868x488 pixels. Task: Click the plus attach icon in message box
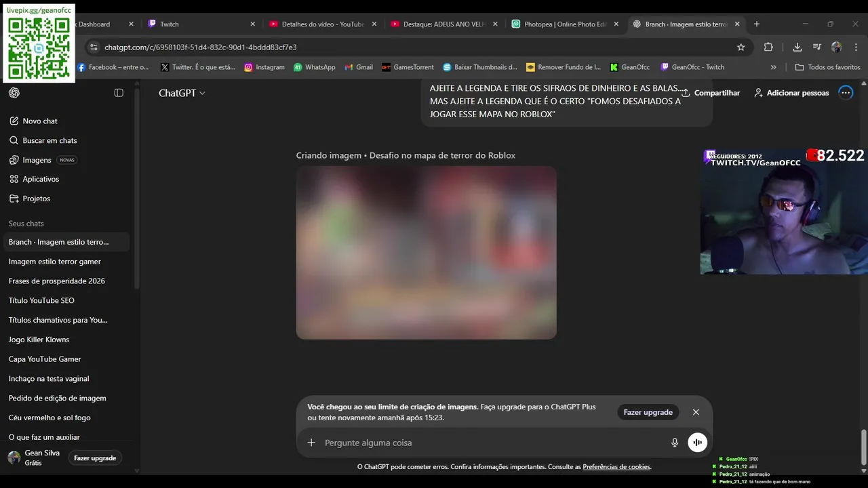[x=311, y=443]
